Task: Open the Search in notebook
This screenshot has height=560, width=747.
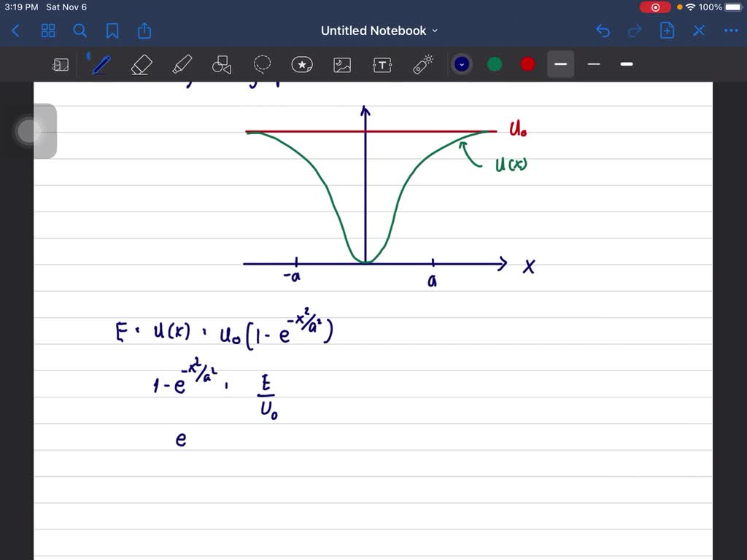Action: click(x=80, y=31)
